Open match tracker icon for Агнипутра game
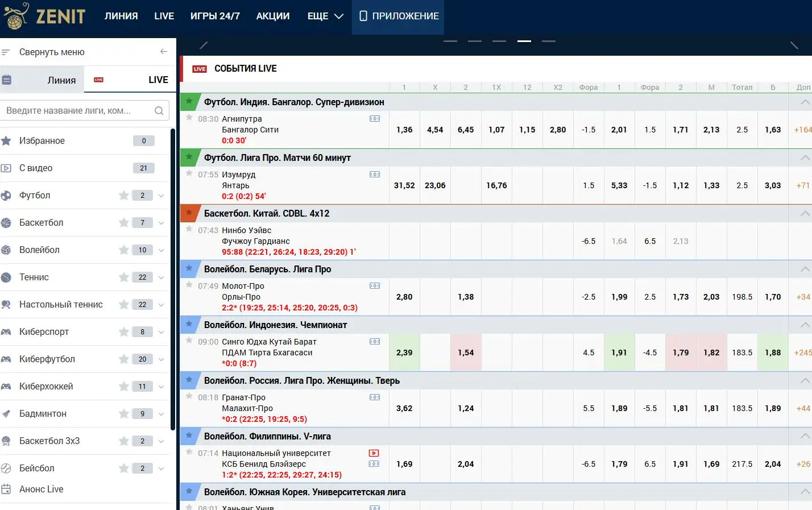Image resolution: width=812 pixels, height=510 pixels. pyautogui.click(x=375, y=119)
